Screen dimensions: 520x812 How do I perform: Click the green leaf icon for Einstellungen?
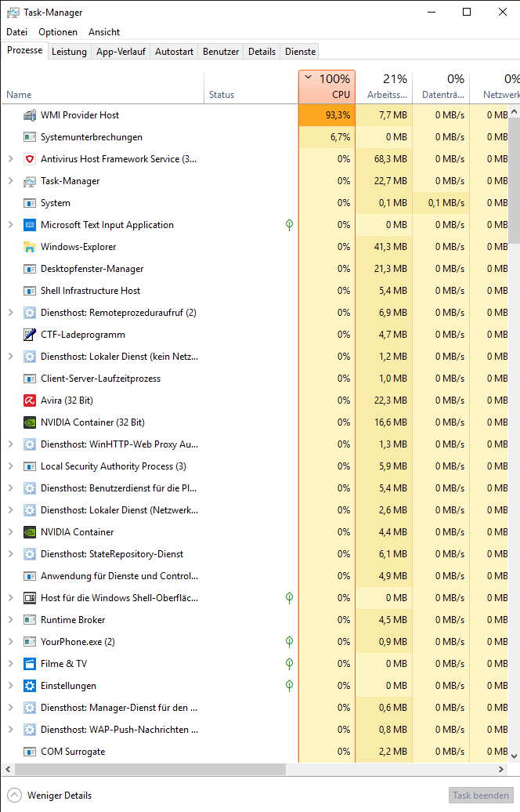(289, 686)
